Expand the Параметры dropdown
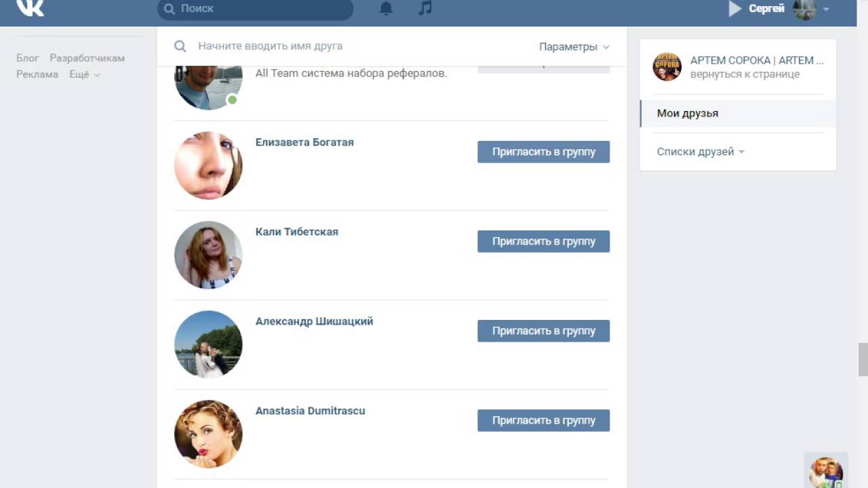The image size is (868, 488). [x=574, y=47]
